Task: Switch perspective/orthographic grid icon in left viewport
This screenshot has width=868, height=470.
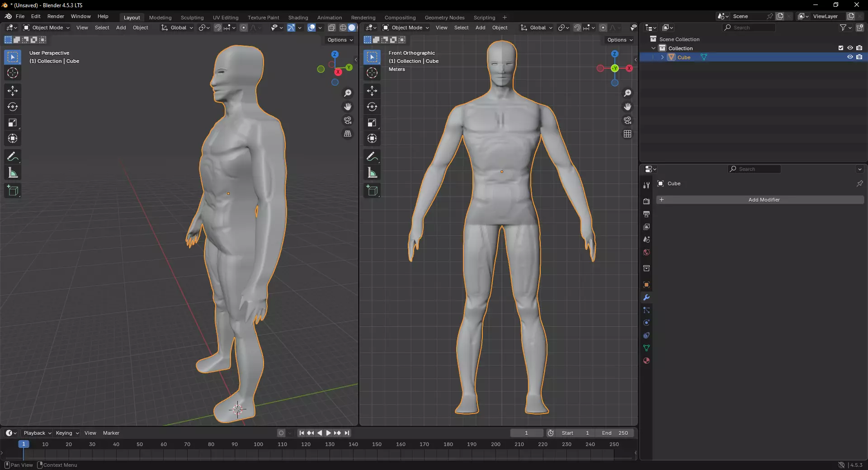Action: coord(348,134)
